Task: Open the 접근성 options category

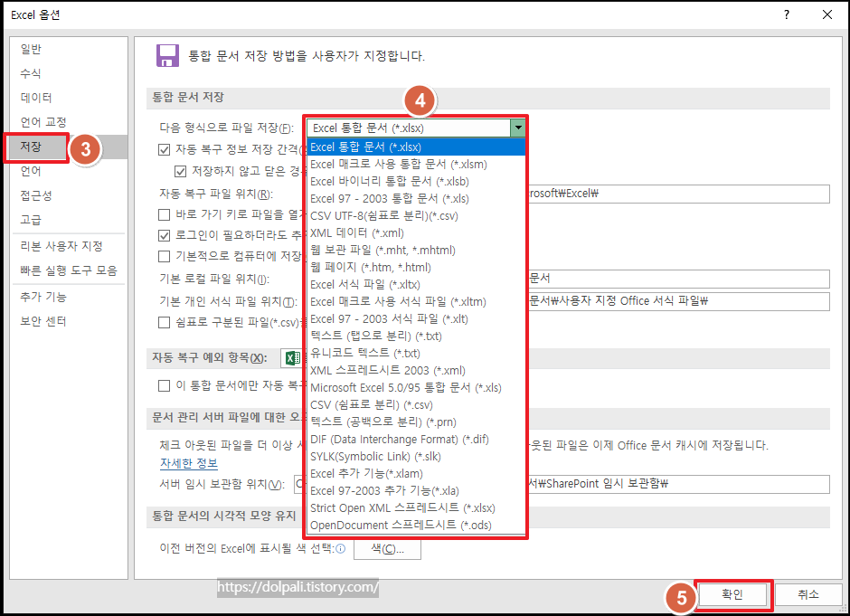Action: [69, 195]
